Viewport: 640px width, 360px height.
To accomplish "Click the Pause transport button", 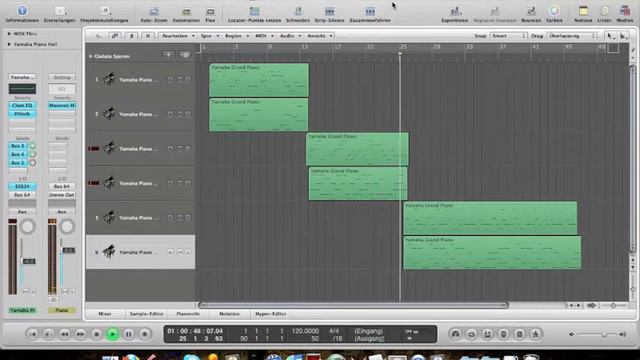I will (129, 334).
